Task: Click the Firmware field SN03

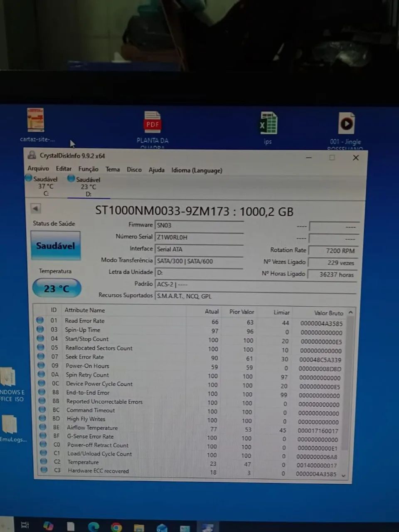Action: click(199, 225)
